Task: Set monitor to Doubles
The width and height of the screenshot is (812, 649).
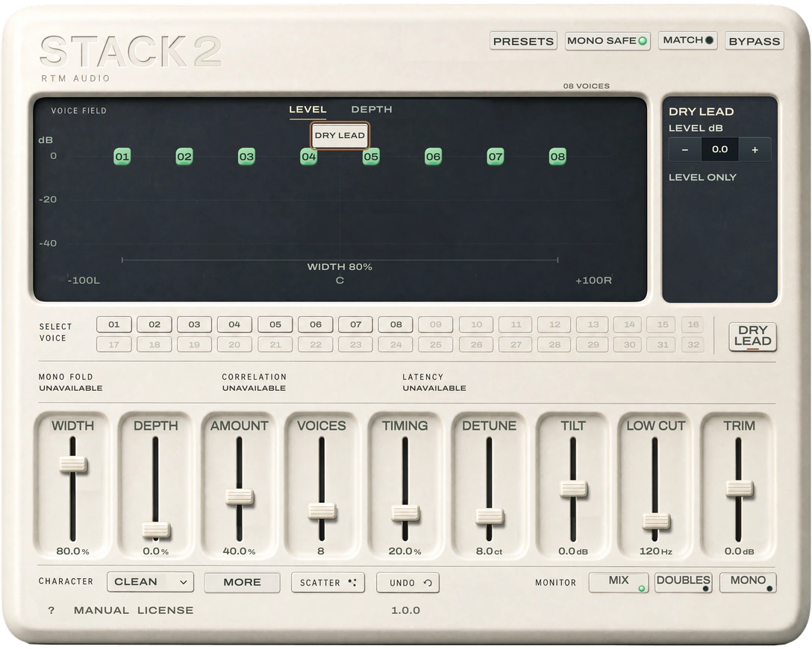Action: (x=683, y=582)
